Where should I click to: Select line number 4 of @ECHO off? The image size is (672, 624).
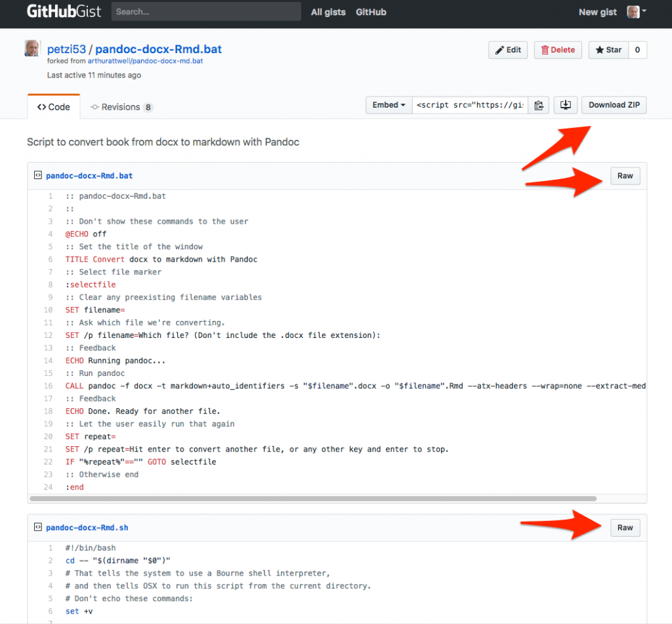(x=50, y=234)
